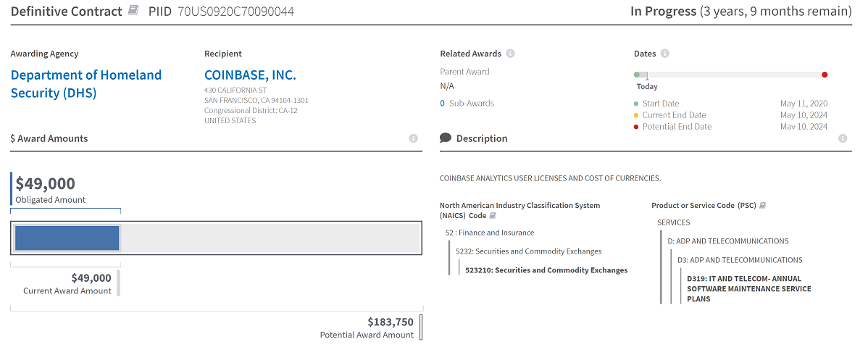Image resolution: width=868 pixels, height=347 pixels.
Task: Click the info icon in Description header
Action: point(843,138)
